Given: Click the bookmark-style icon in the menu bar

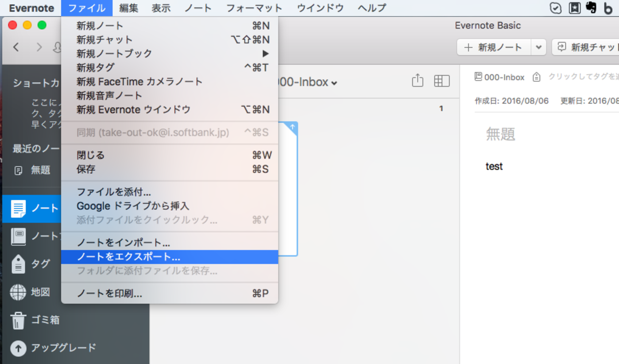Looking at the screenshot, I should (x=574, y=8).
